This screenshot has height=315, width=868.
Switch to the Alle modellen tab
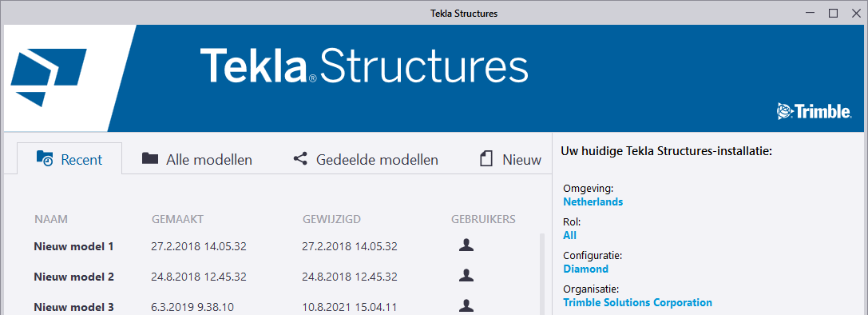pyautogui.click(x=196, y=160)
